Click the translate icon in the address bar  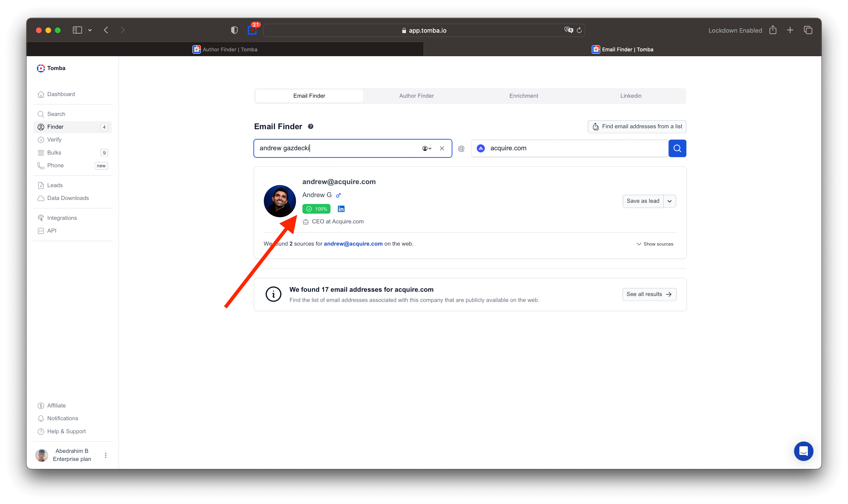(x=569, y=30)
